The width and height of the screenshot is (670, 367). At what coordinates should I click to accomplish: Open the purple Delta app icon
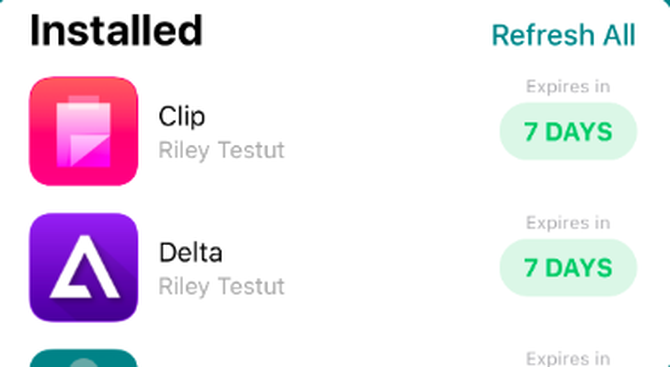(x=84, y=267)
